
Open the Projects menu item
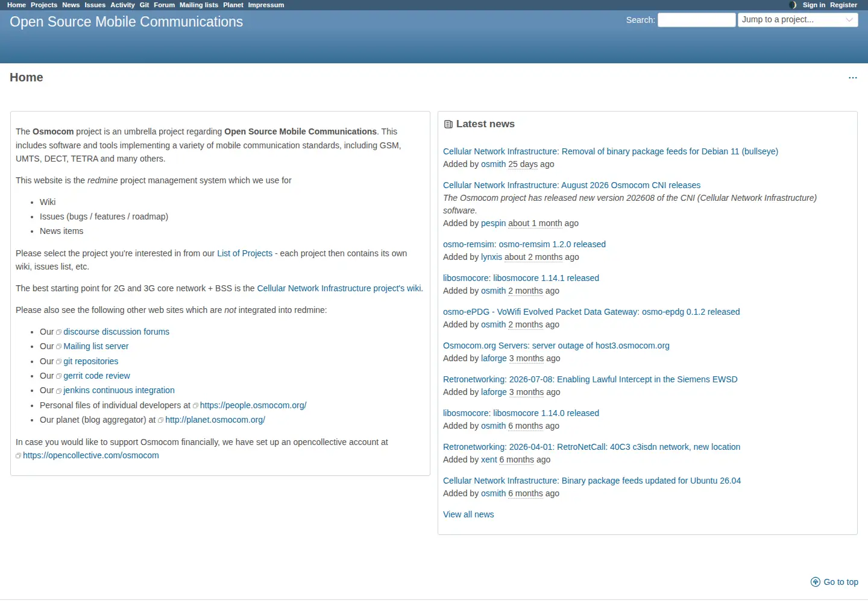44,5
